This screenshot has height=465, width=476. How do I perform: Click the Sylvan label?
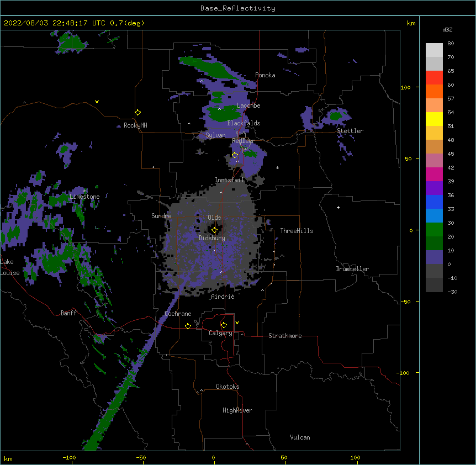(x=215, y=135)
